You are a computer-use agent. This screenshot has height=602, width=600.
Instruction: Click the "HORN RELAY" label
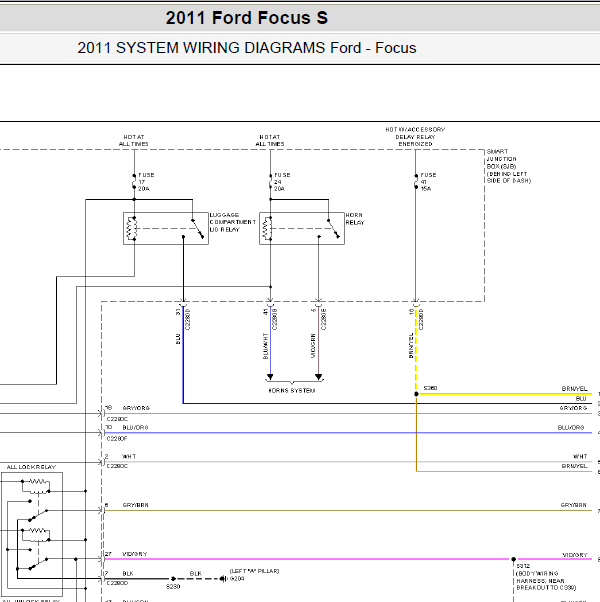click(355, 219)
